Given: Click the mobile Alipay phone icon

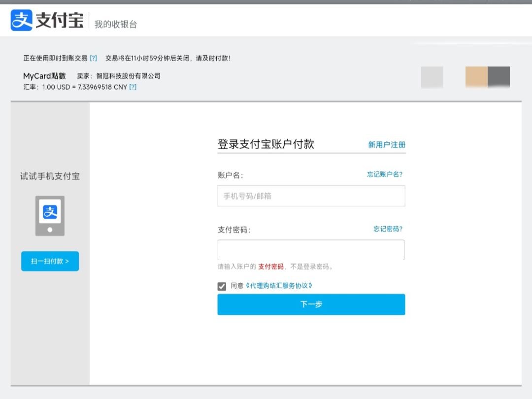Looking at the screenshot, I should (50, 215).
